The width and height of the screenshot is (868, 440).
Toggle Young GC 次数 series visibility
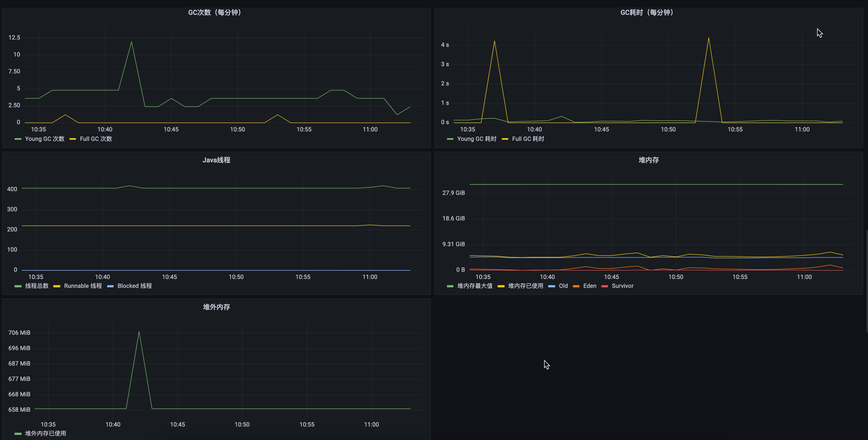tap(45, 139)
